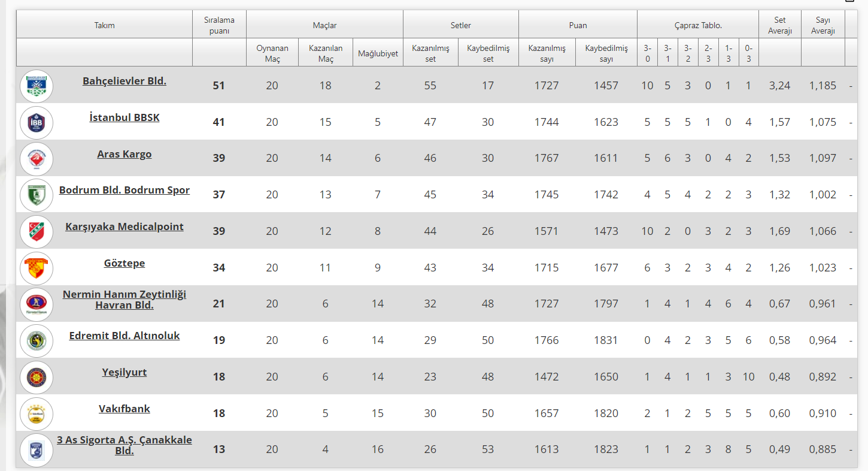Select the Sıralama puanı column header
Viewport: 868px width, 471px height.
tap(219, 25)
